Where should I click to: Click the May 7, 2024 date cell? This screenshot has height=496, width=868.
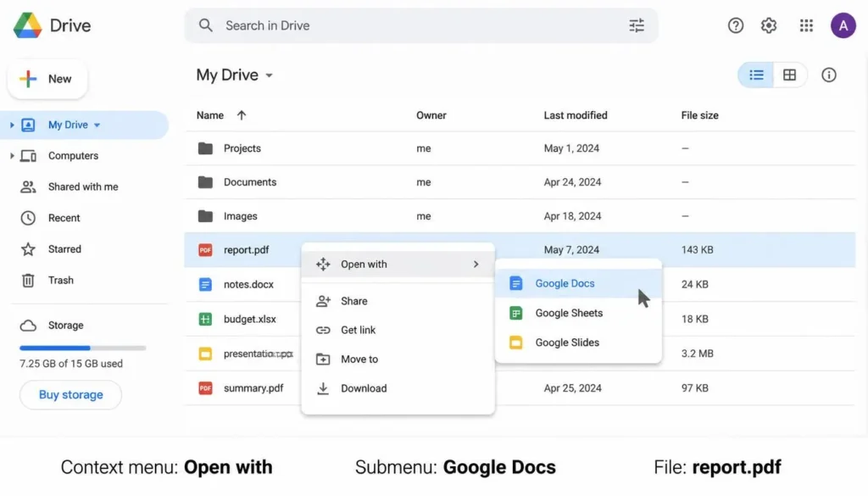click(571, 250)
